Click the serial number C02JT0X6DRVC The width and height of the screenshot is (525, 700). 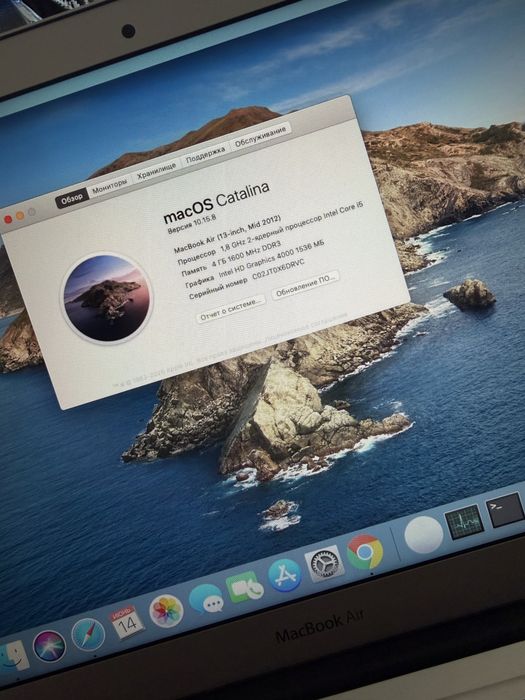278,270
